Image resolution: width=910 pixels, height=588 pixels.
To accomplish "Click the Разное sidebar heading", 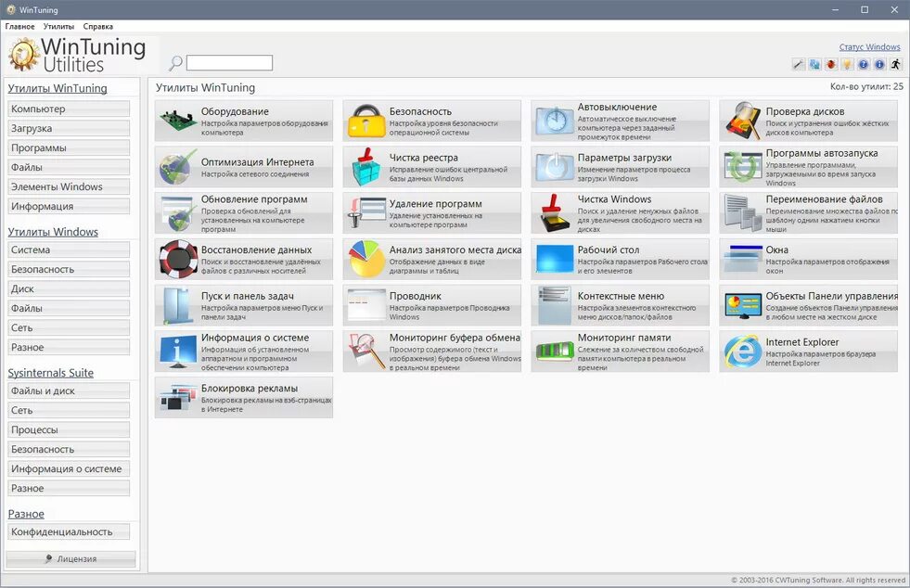I will coord(26,514).
